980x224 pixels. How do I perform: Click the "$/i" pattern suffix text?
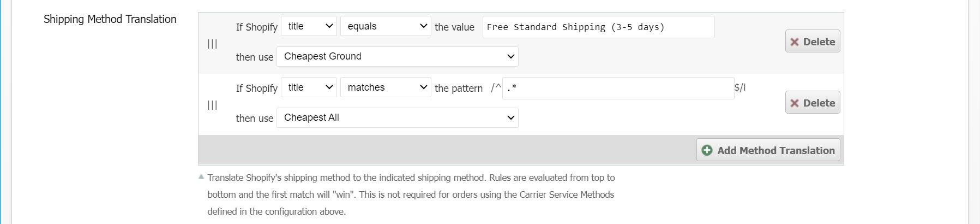coord(740,87)
